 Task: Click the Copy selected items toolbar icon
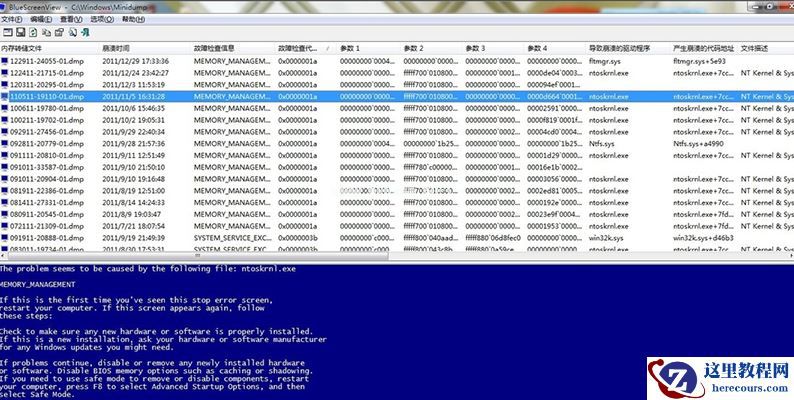pyautogui.click(x=47, y=32)
